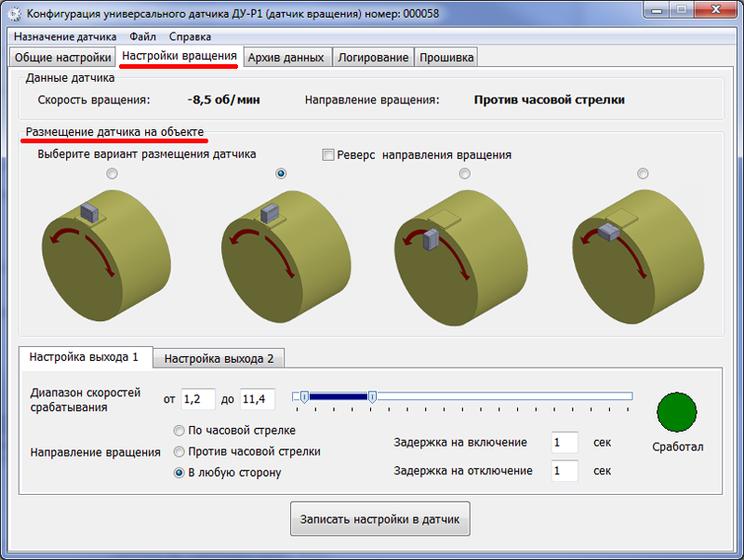Click the upper speed range slider handle
The height and width of the screenshot is (560, 744).
click(373, 397)
